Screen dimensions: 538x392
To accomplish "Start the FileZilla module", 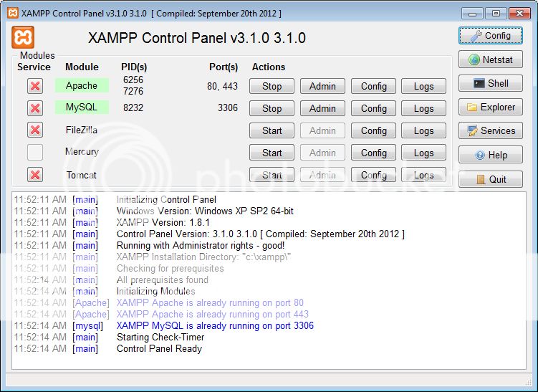I will (x=272, y=130).
